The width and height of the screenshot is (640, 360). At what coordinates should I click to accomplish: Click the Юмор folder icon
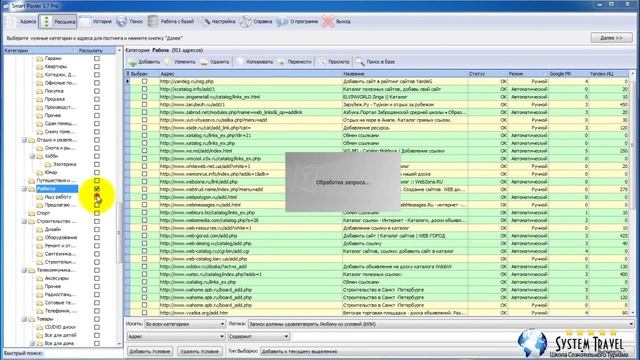pyautogui.click(x=40, y=172)
